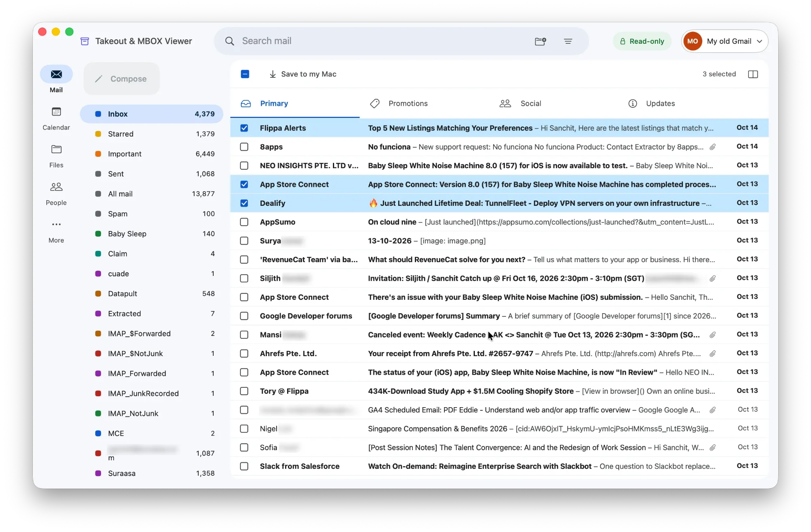811x532 pixels.
Task: Switch to the Promotions tab
Action: pos(399,104)
